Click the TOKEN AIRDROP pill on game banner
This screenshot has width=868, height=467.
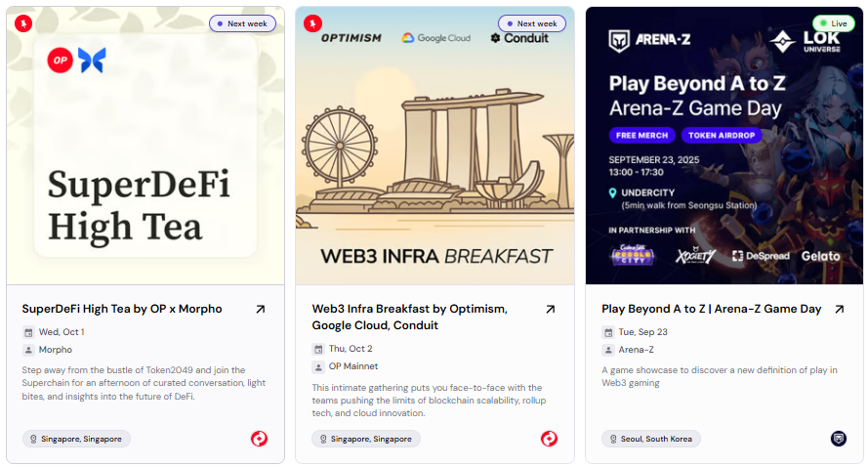pos(722,135)
